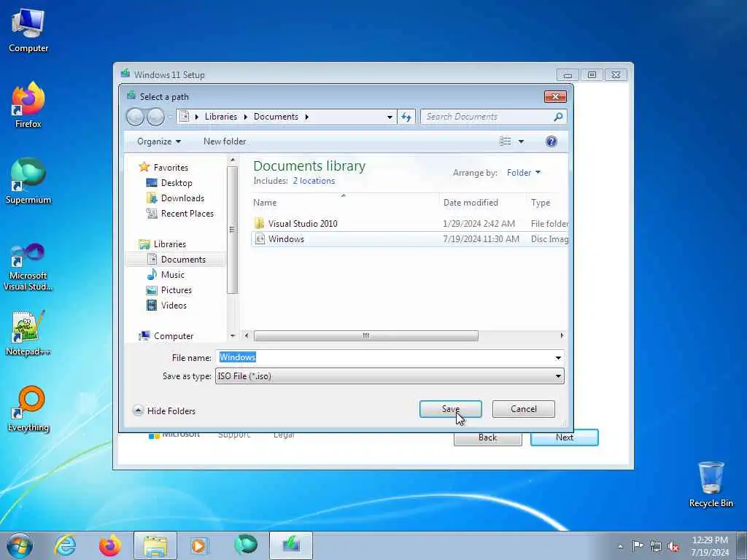Select Computer in the navigation pane
The height and width of the screenshot is (560, 747).
pyautogui.click(x=174, y=336)
